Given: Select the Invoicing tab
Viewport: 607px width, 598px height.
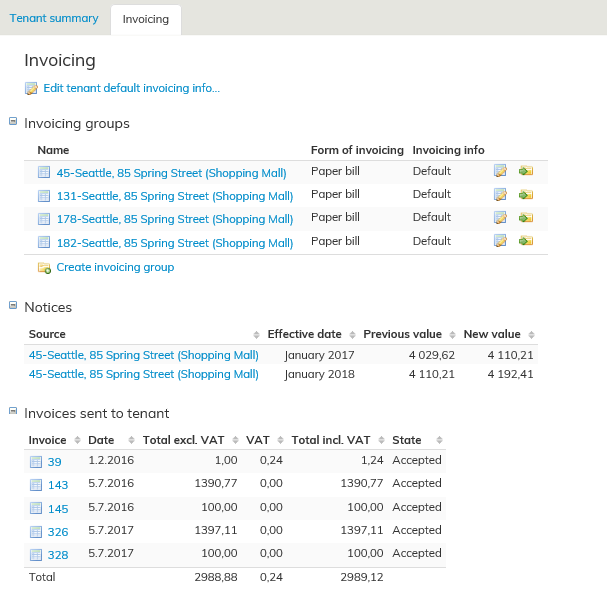Looking at the screenshot, I should [146, 19].
